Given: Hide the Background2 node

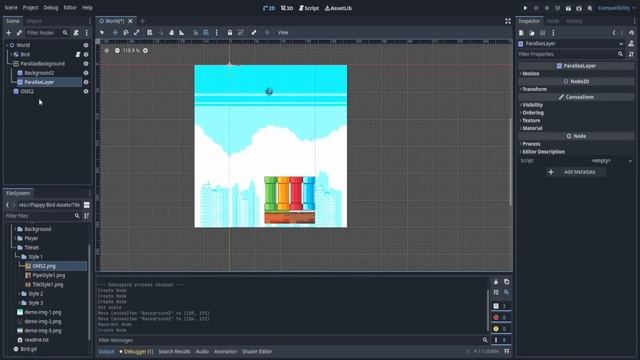Looking at the screenshot, I should pos(86,73).
